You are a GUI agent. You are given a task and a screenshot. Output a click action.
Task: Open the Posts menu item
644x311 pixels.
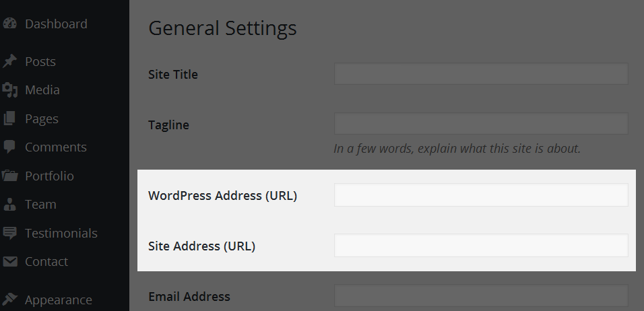click(40, 61)
